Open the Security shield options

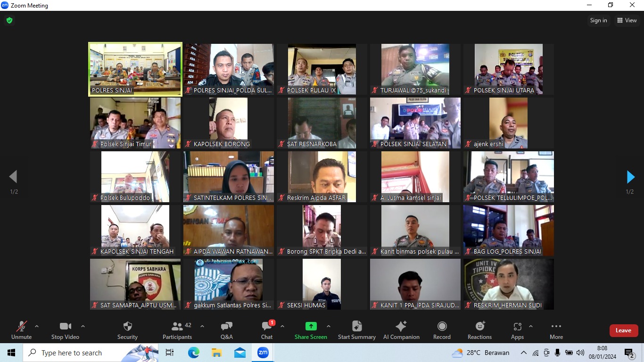(x=127, y=330)
